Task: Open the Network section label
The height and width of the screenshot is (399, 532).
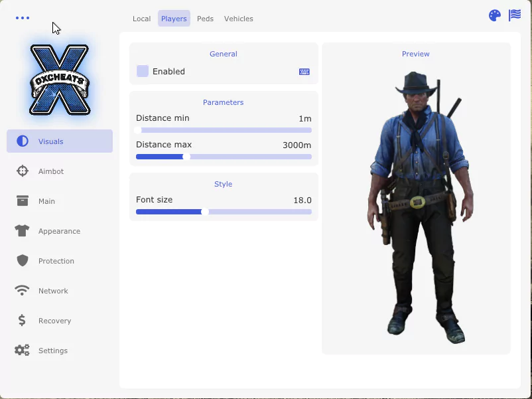Action: [53, 291]
